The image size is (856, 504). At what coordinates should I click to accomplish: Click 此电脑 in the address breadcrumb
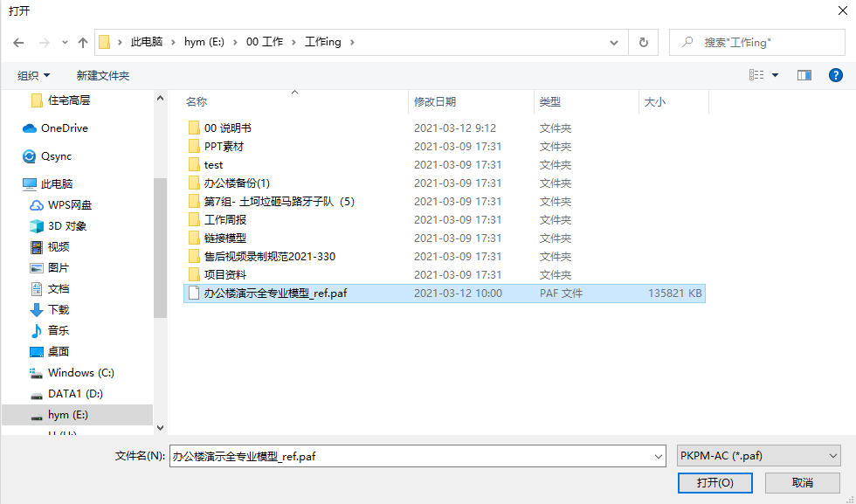[147, 42]
